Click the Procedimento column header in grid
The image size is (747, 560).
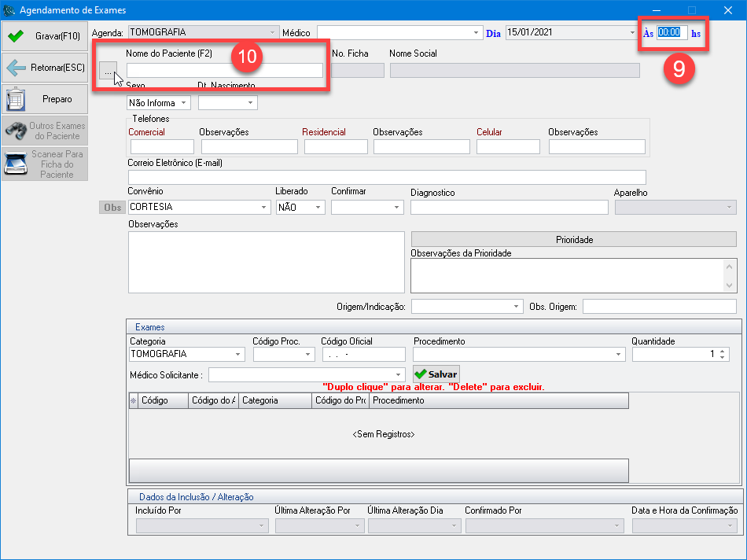point(499,400)
